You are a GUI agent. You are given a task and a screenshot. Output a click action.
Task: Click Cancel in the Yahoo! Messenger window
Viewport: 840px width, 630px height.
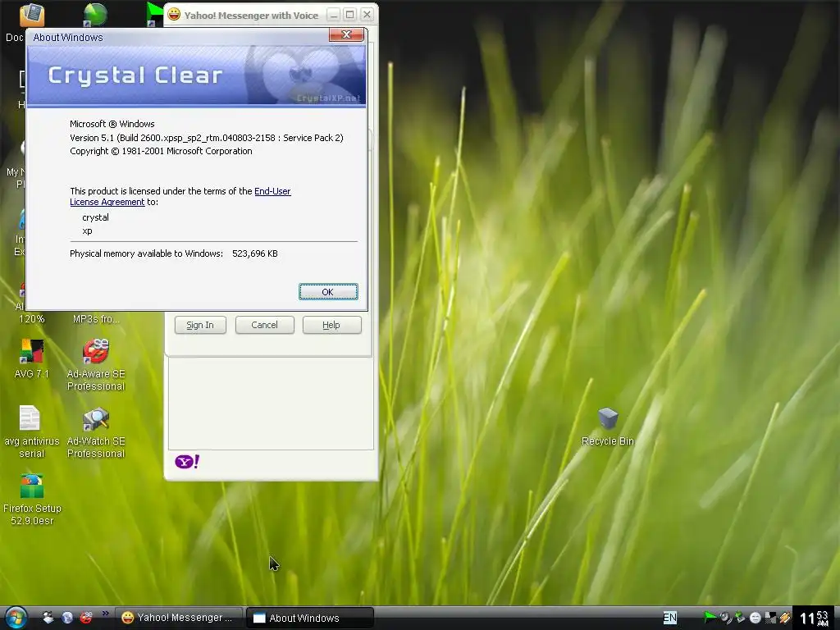[x=265, y=325]
